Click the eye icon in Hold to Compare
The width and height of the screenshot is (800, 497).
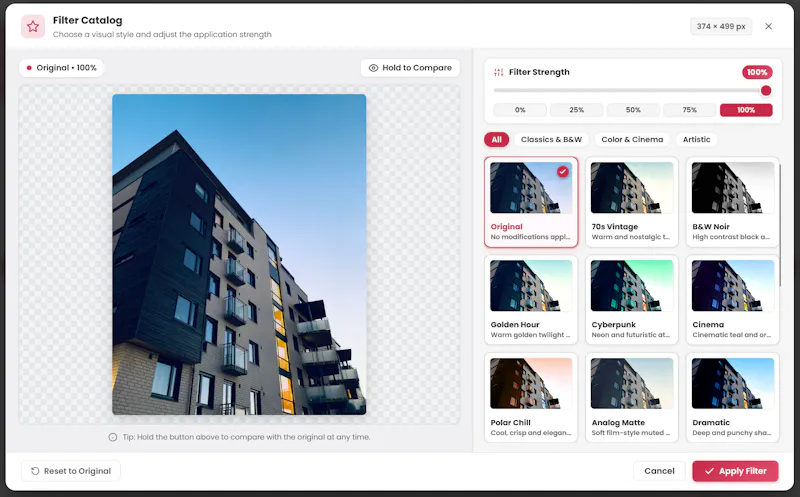coord(373,68)
